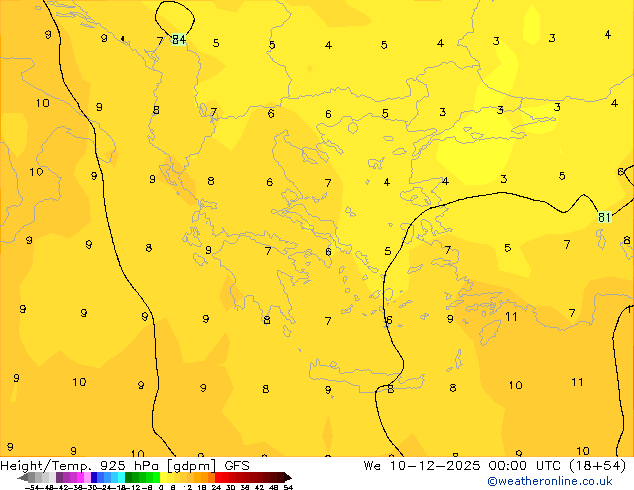Pick the bright yellow swatch in the temperature legend
Screen dimensions: 634x490
pyautogui.click(x=163, y=478)
